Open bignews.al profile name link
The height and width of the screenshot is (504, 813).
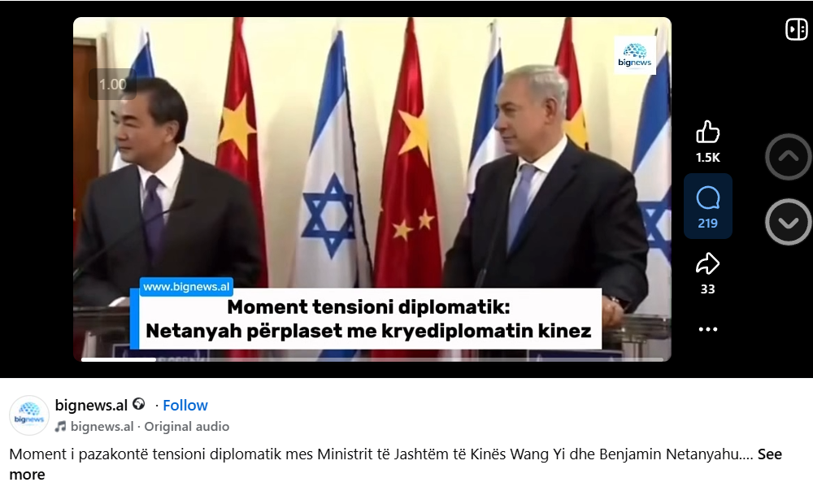tap(91, 405)
